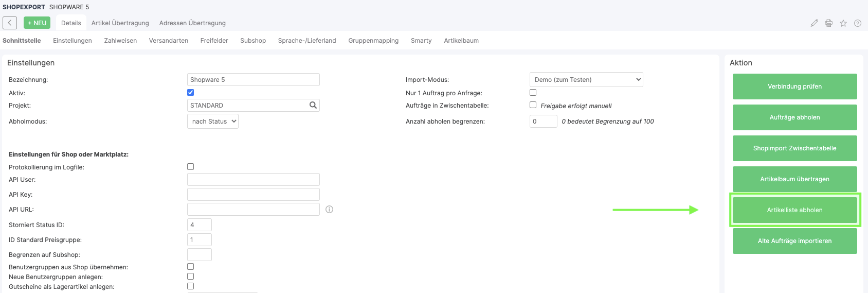
Task: Tick Aufträge in Zwischentabelle checkbox
Action: pyautogui.click(x=533, y=105)
